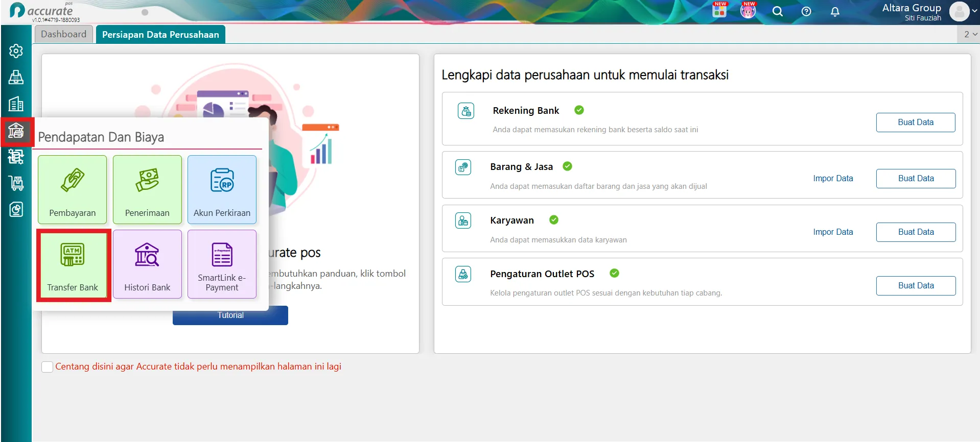Open the assistant avatar icon marked NEW
Image resolution: width=980 pixels, height=442 pixels.
click(x=748, y=10)
